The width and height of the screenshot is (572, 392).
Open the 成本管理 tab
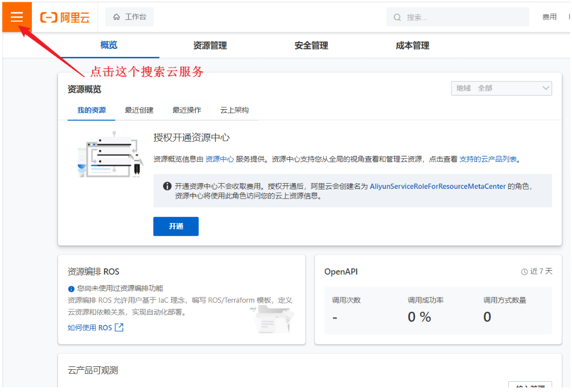tap(413, 46)
